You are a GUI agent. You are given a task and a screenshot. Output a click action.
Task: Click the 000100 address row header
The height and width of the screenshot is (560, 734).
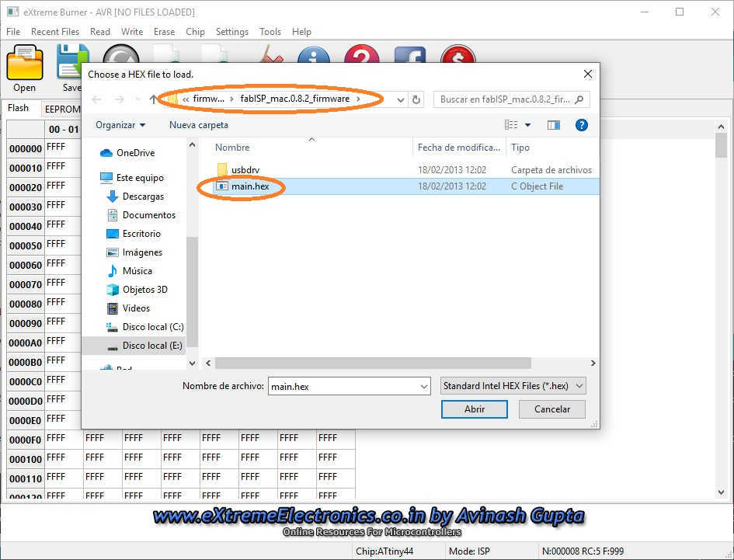(26, 460)
